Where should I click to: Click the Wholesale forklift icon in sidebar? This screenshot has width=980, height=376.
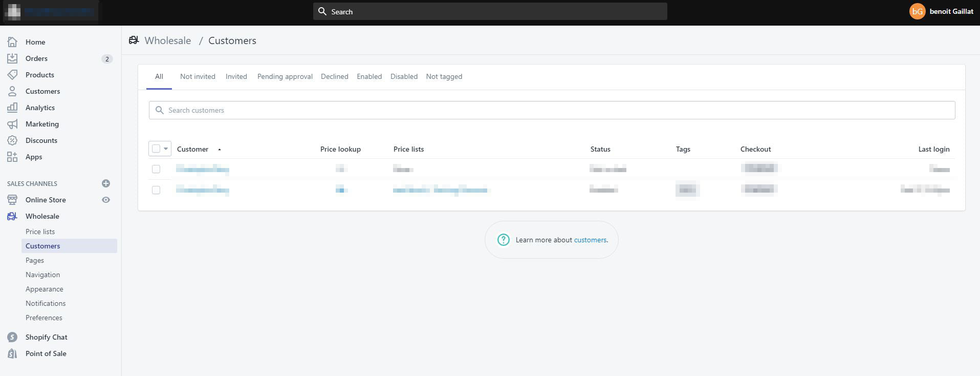click(x=12, y=216)
